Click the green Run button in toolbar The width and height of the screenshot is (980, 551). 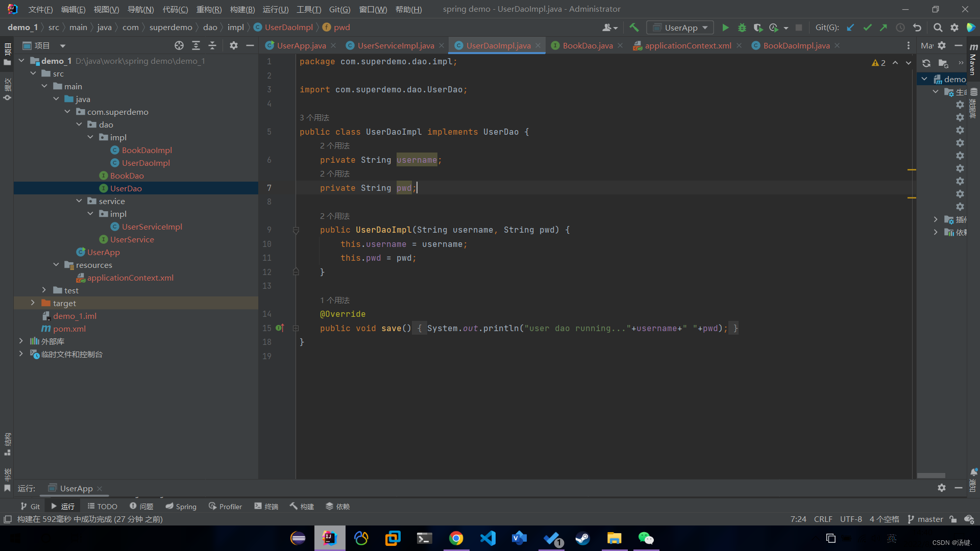[725, 28]
